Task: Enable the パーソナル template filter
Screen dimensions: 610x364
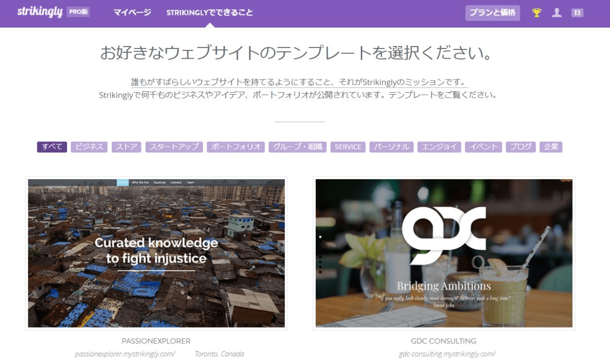Action: [391, 147]
